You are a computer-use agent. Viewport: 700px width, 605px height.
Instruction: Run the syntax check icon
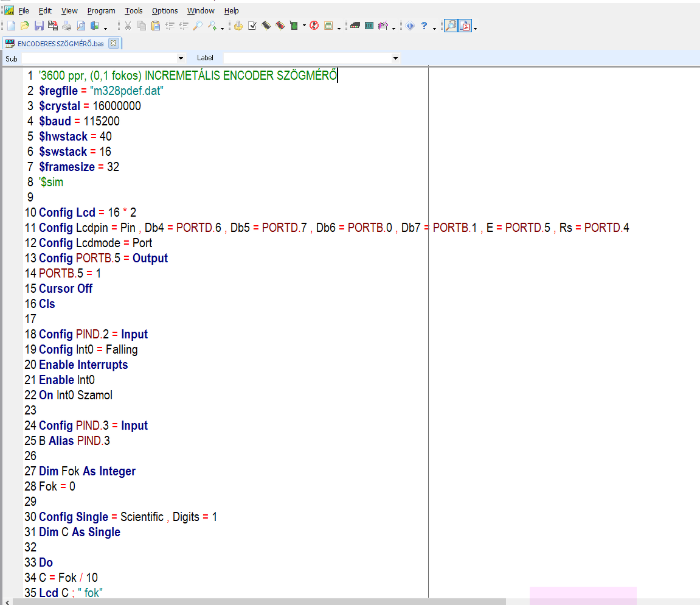tap(252, 26)
